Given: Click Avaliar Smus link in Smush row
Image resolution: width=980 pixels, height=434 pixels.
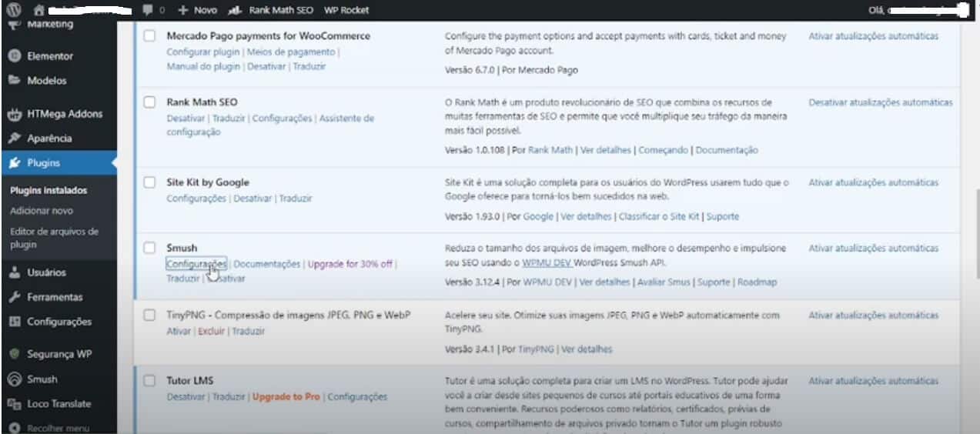Looking at the screenshot, I should click(664, 282).
